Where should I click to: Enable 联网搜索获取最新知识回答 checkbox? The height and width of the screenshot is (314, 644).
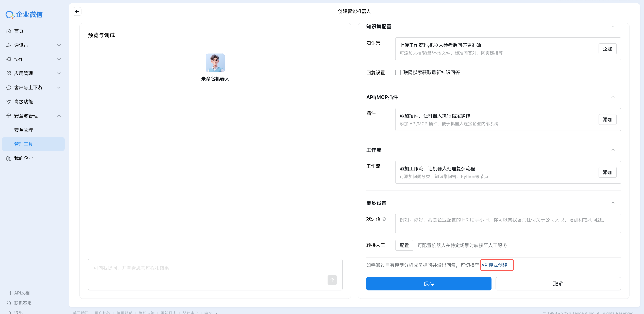click(398, 73)
